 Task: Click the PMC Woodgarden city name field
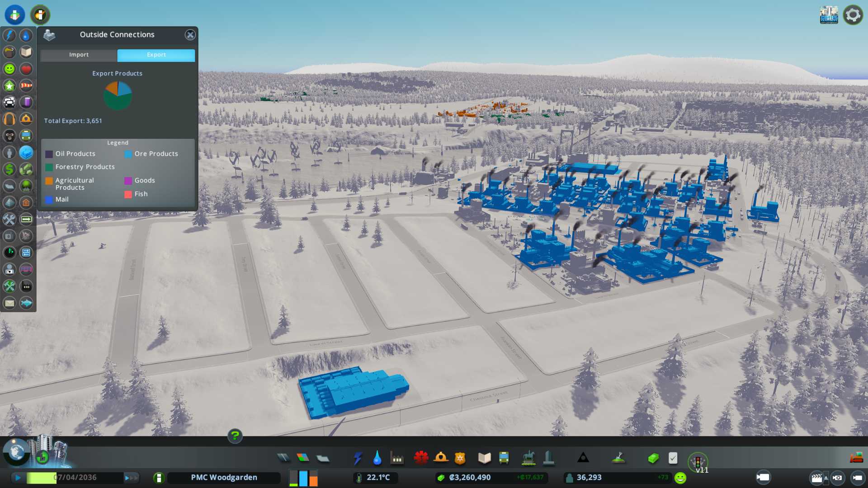point(224,478)
